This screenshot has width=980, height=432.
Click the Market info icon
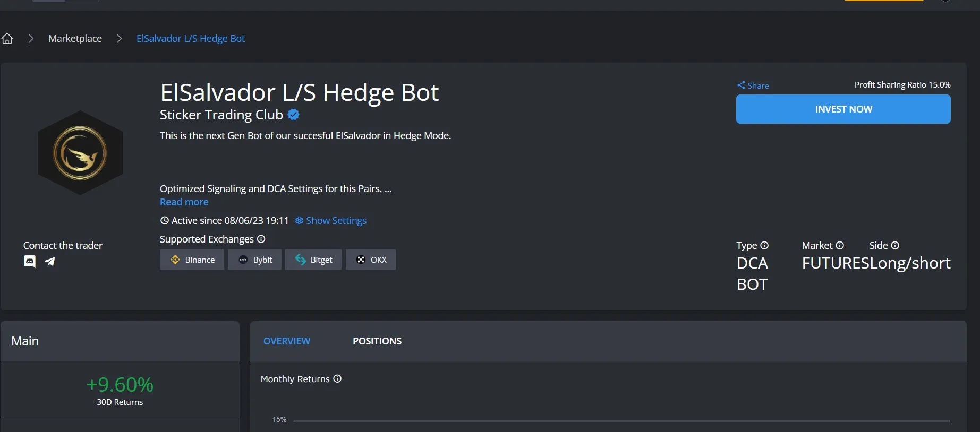click(x=840, y=245)
